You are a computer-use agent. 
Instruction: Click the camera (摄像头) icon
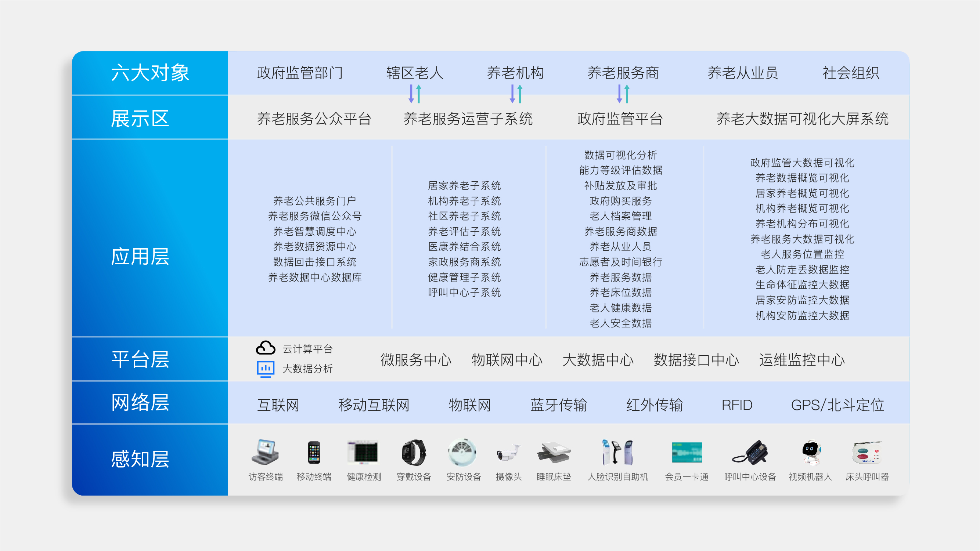pyautogui.click(x=509, y=453)
